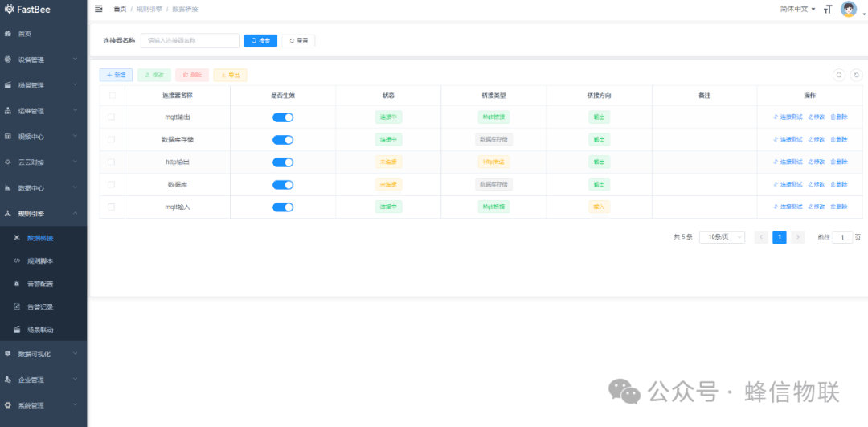Click the user avatar in the header

click(x=848, y=9)
